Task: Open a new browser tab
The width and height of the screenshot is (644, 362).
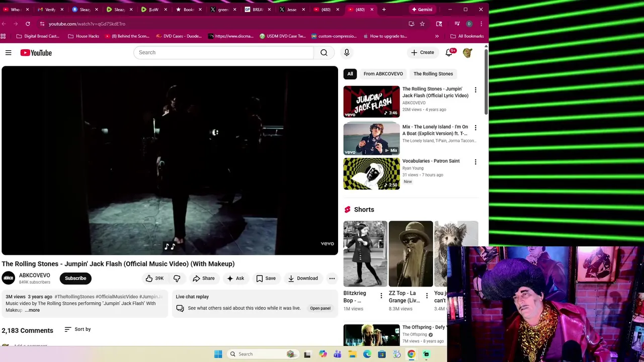Action: coord(384,10)
